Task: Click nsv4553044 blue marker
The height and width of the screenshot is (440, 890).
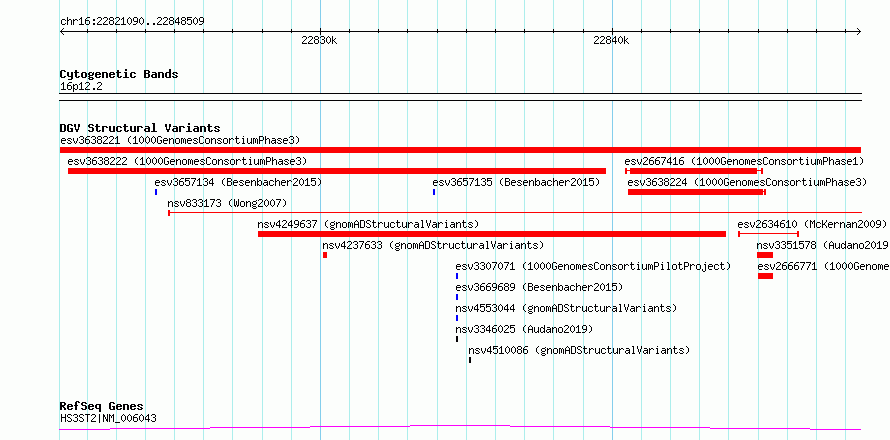Action: 457,318
